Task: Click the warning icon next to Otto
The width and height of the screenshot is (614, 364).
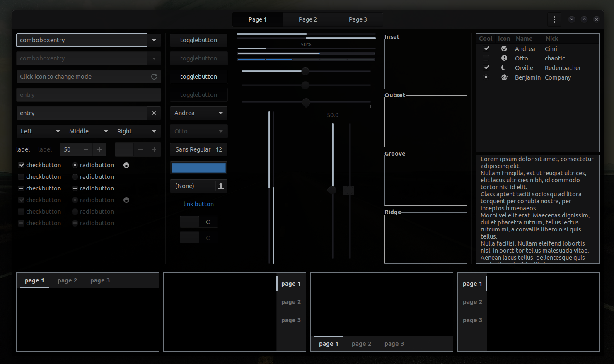Action: pos(504,58)
